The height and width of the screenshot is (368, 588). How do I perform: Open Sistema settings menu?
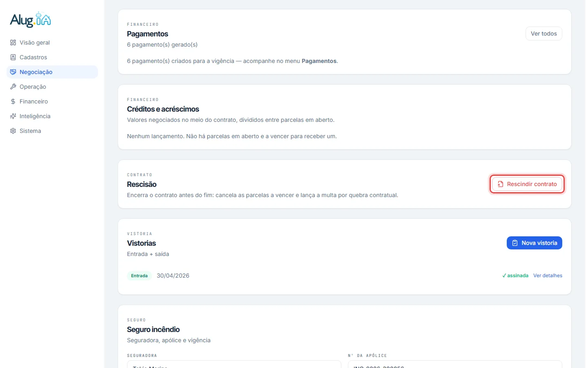pyautogui.click(x=52, y=131)
